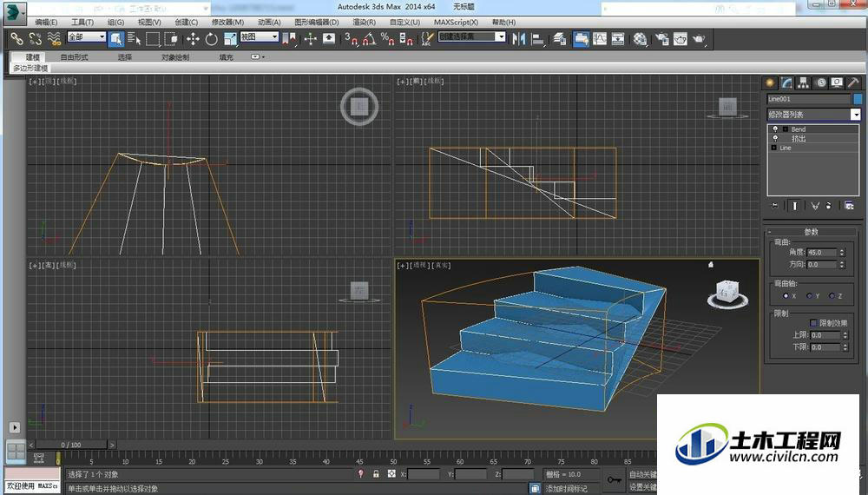The height and width of the screenshot is (495, 868).
Task: Click the Pin Stack button
Action: coord(775,206)
